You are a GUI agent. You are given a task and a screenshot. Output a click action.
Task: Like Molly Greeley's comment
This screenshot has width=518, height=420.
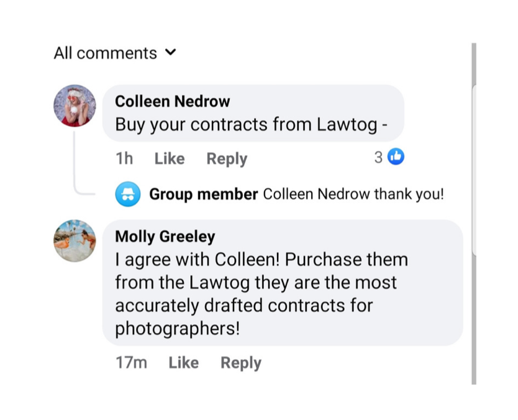pyautogui.click(x=183, y=363)
